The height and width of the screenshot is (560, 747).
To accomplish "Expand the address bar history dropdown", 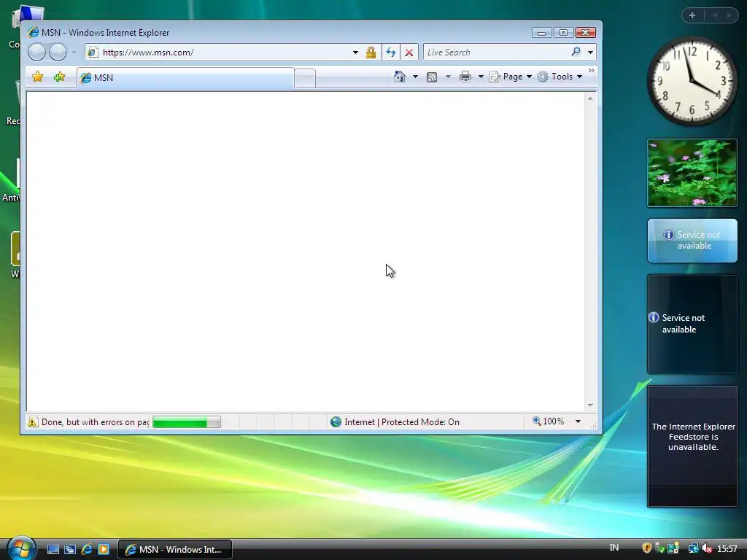I will click(x=355, y=52).
